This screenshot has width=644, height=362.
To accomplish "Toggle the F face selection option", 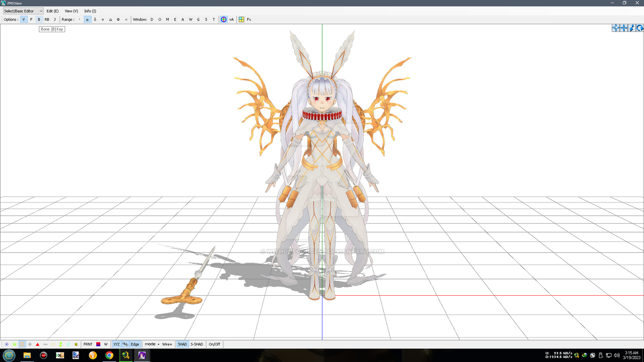I will (31, 19).
